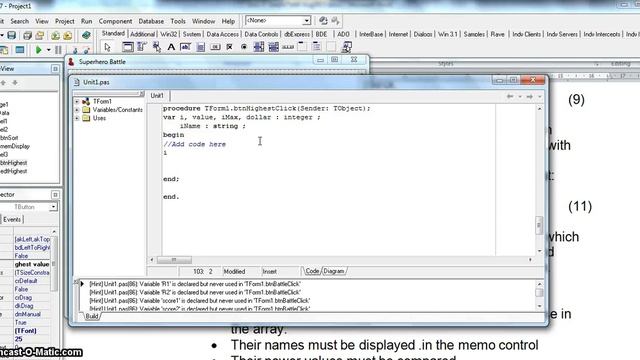Open the Run menu
This screenshot has width=640, height=360.
(x=86, y=21)
